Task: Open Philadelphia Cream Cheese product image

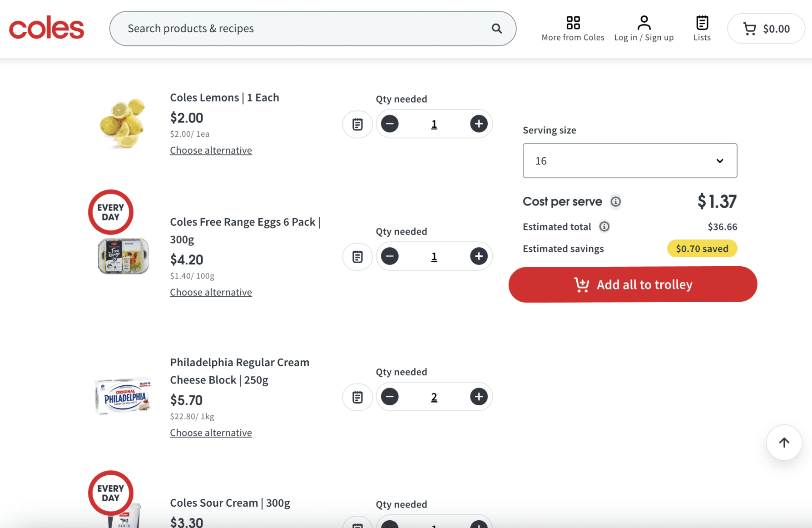Action: tap(123, 396)
